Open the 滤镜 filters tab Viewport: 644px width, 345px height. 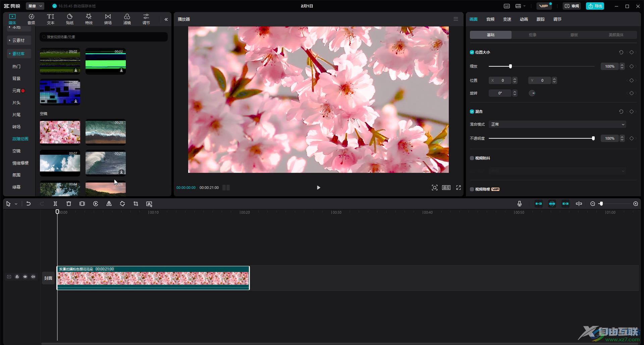tap(127, 19)
